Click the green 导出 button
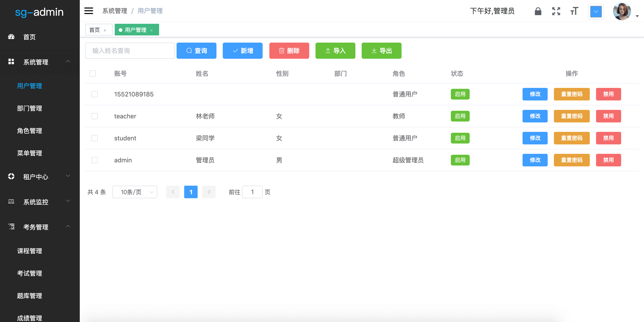644x322 pixels. tap(381, 51)
